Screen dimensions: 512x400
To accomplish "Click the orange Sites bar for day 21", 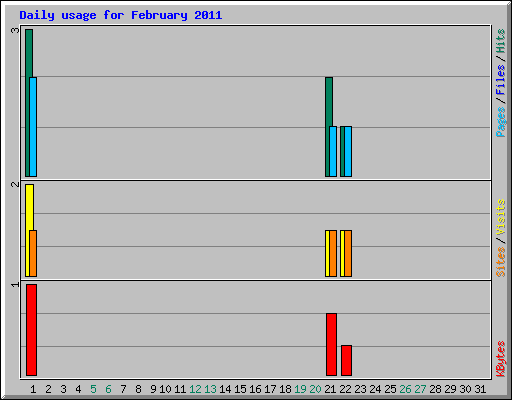I will coord(333,253).
